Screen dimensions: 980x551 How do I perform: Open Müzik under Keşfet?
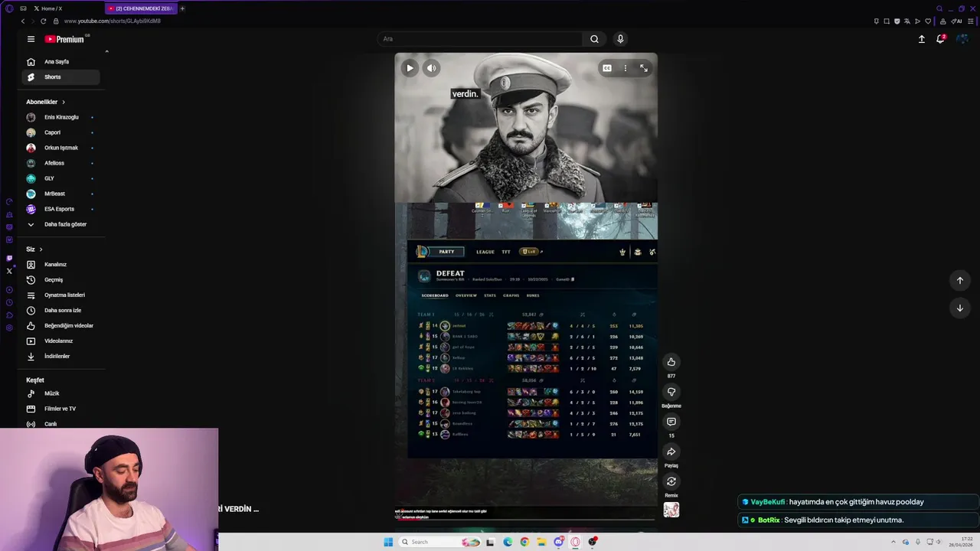point(61,393)
